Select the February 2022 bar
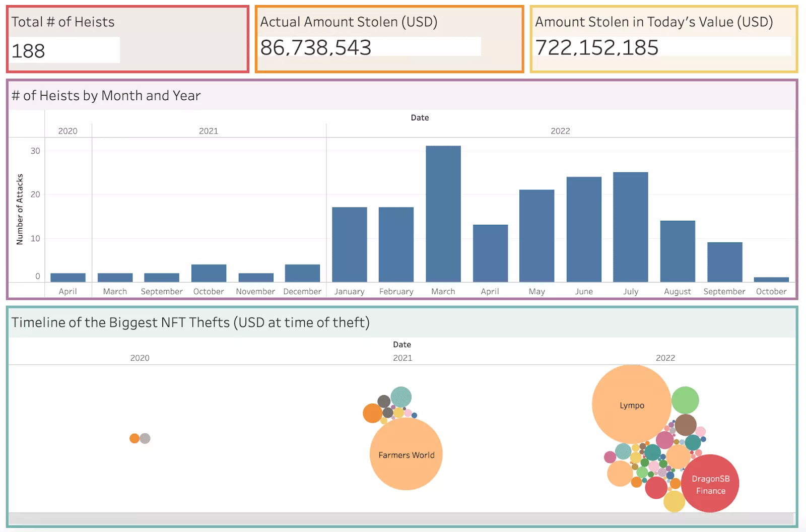Image resolution: width=806 pixels, height=532 pixels. [396, 244]
